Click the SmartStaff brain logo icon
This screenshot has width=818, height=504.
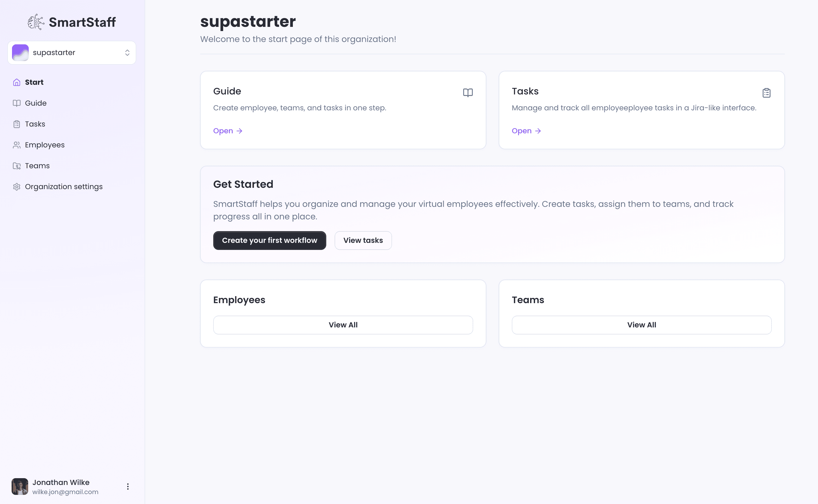point(36,22)
